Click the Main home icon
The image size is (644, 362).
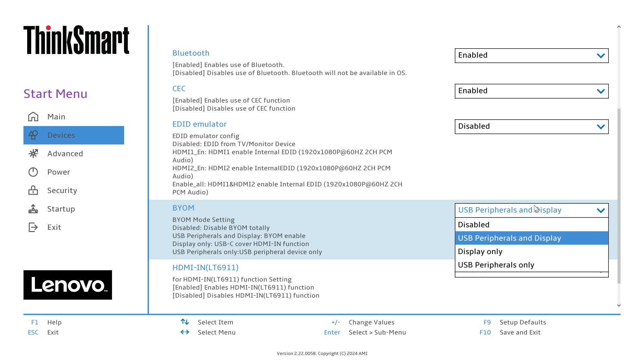coord(33,117)
